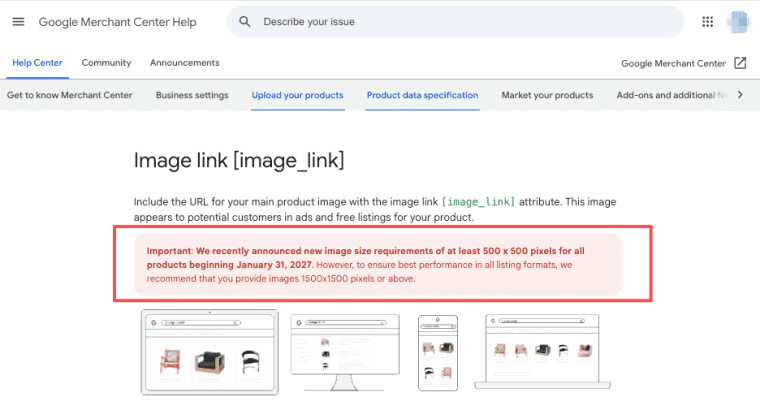Open the hamburger main menu
Viewport: 760px width, 414px height.
[18, 22]
